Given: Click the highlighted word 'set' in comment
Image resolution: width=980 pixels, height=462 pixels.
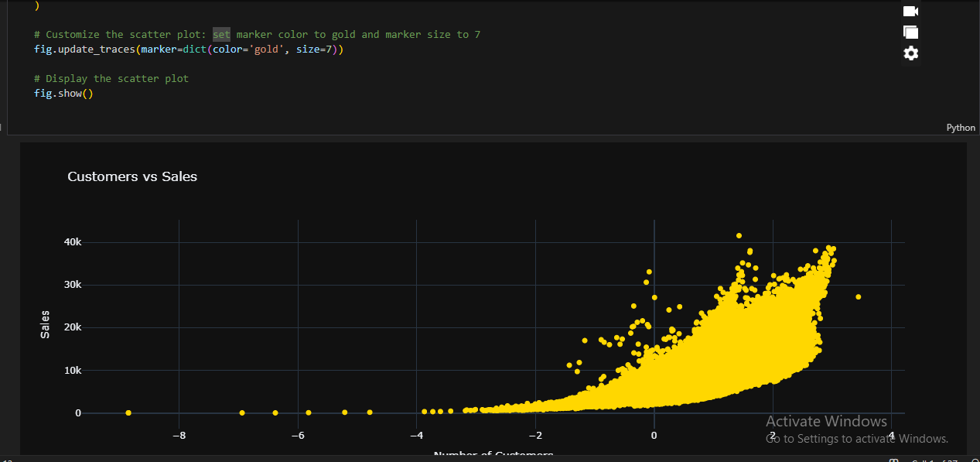Looking at the screenshot, I should (222, 35).
